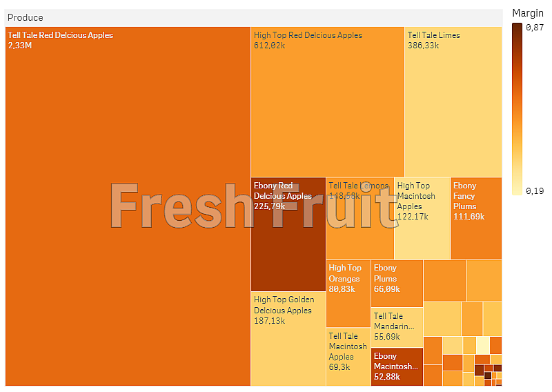Image resolution: width=552 pixels, height=392 pixels.
Task: Click the Margin legend title
Action: pyautogui.click(x=528, y=13)
